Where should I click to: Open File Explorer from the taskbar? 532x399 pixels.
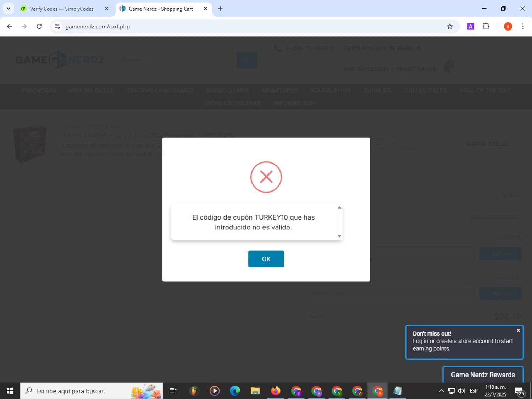tap(255, 391)
